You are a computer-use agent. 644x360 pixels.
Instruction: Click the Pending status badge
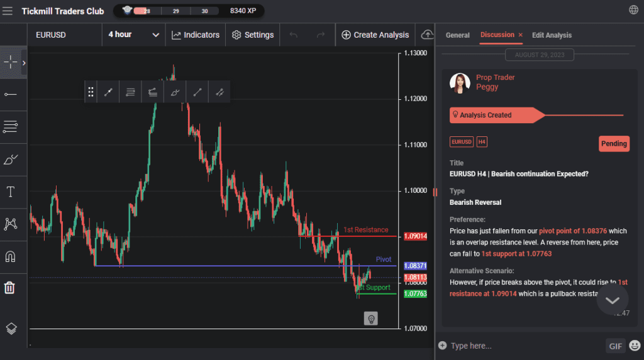tap(614, 144)
